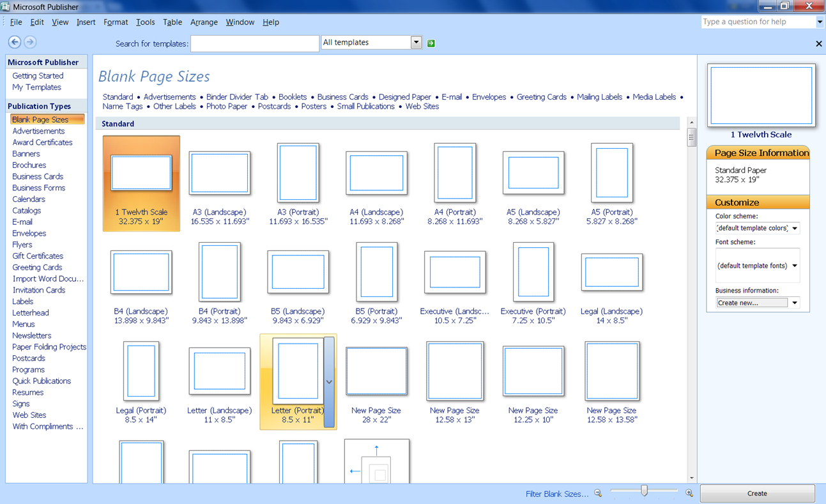
Task: Select Resumes publication type
Action: point(28,393)
